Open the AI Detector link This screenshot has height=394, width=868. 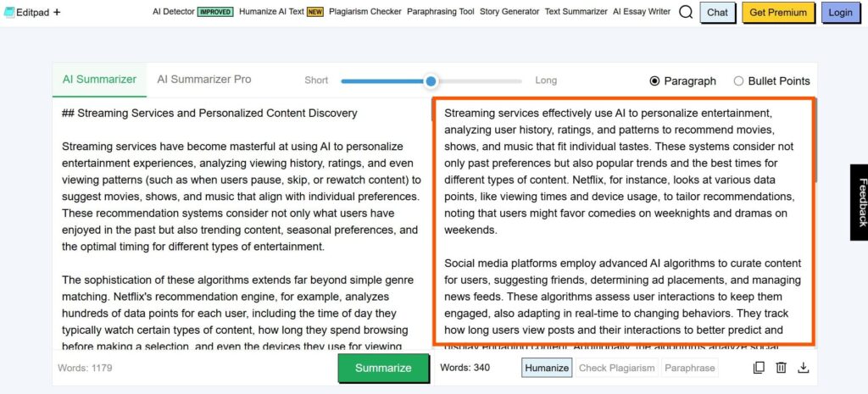192,12
